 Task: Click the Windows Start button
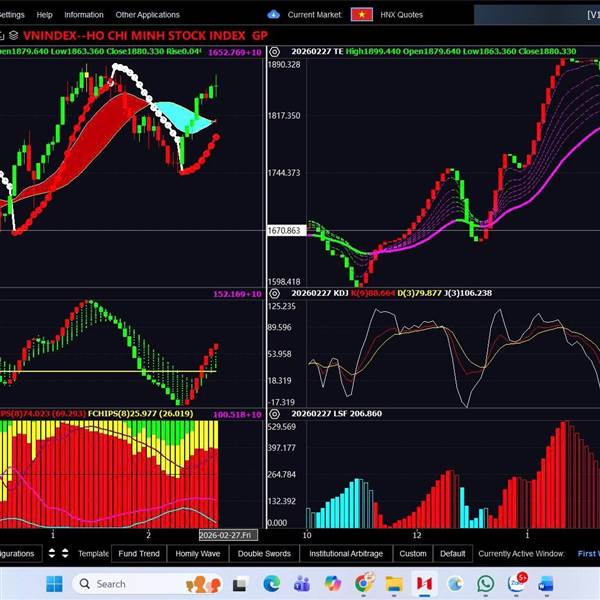53,583
